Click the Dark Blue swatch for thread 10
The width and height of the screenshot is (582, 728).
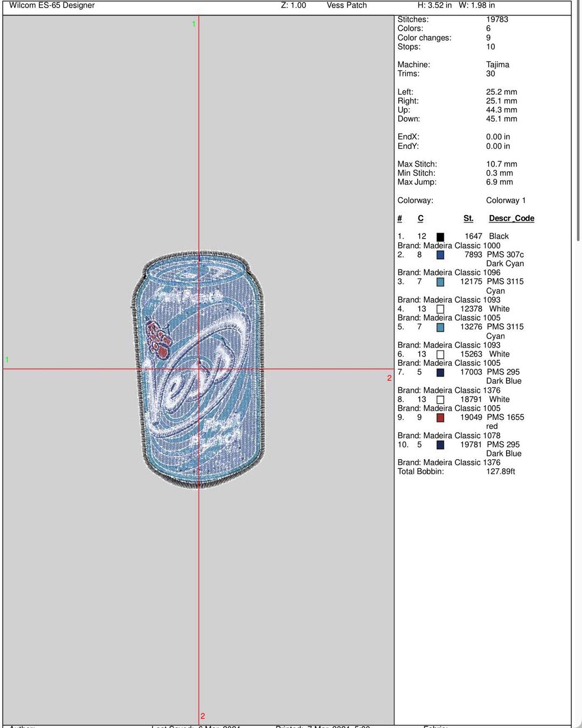[x=441, y=445]
